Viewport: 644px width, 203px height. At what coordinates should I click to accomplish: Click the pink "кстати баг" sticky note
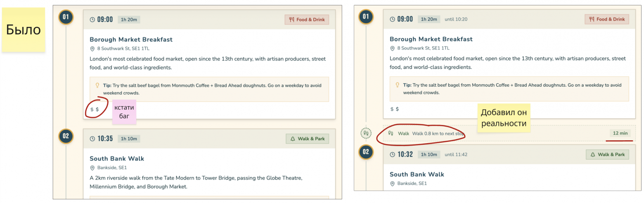[124, 112]
